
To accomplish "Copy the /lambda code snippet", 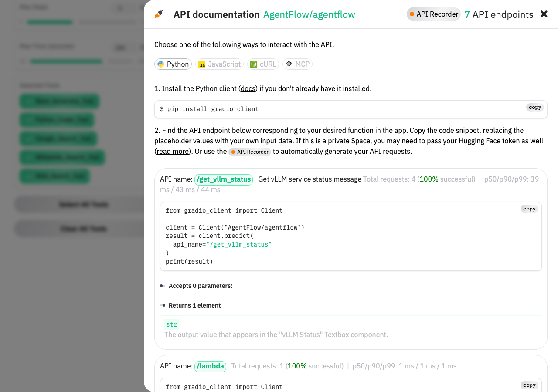I will pyautogui.click(x=529, y=385).
